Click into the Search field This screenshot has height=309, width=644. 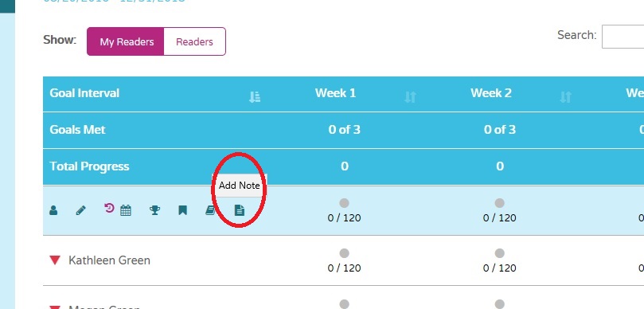(623, 37)
